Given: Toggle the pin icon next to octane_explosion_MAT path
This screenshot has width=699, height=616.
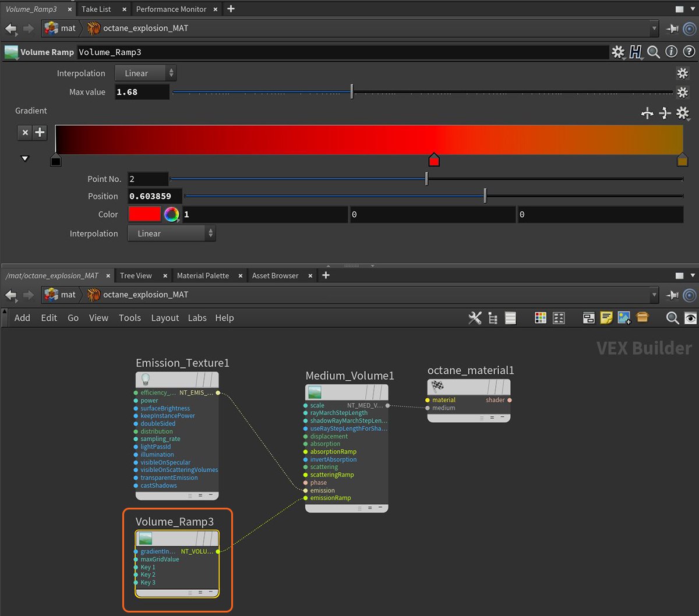Looking at the screenshot, I should pos(672,28).
